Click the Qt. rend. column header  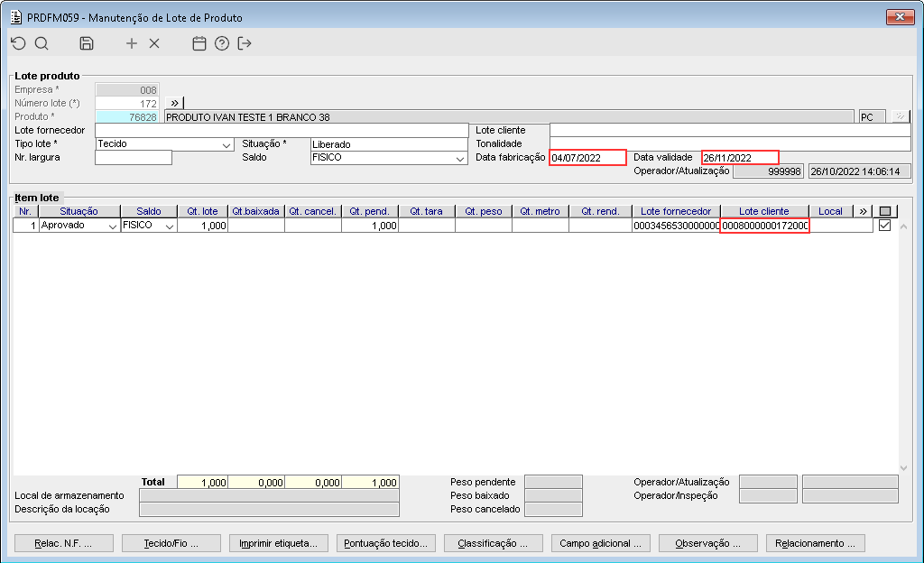[600, 211]
